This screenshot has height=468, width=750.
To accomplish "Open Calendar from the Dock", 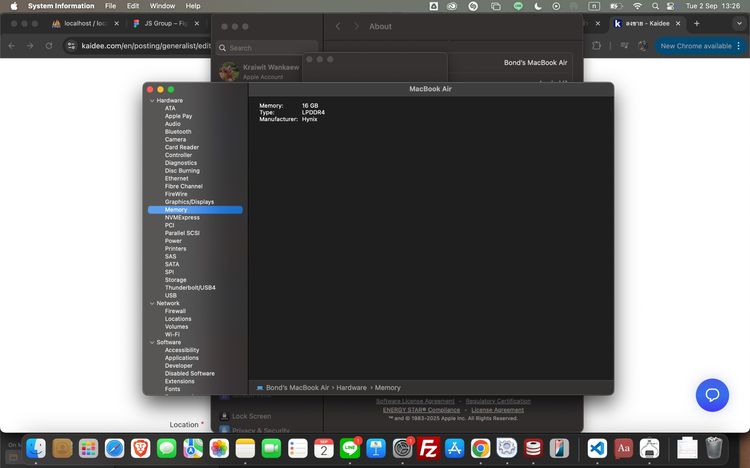I will tap(324, 448).
